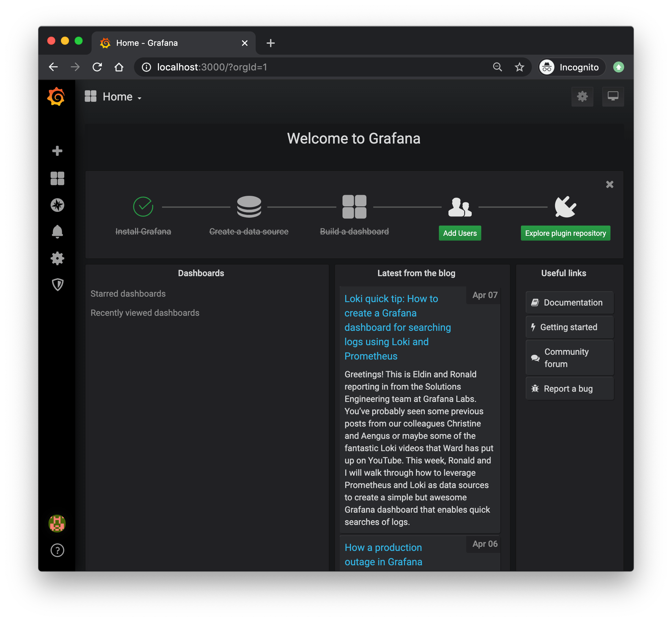This screenshot has width=672, height=622.
Task: Click the Apr 07 date label
Action: pos(485,295)
